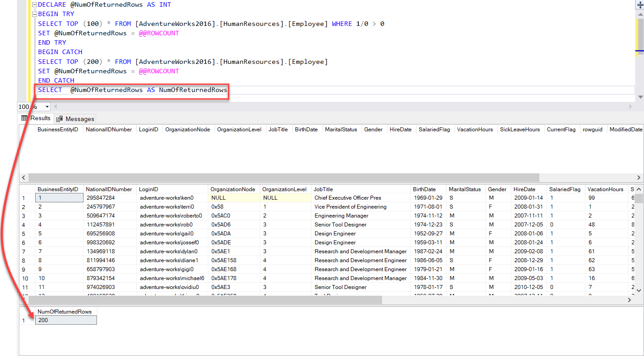Viewport: 644px width, 356px height.
Task: Click the left scroll arrow beside the zoom selector
Action: coord(55,106)
